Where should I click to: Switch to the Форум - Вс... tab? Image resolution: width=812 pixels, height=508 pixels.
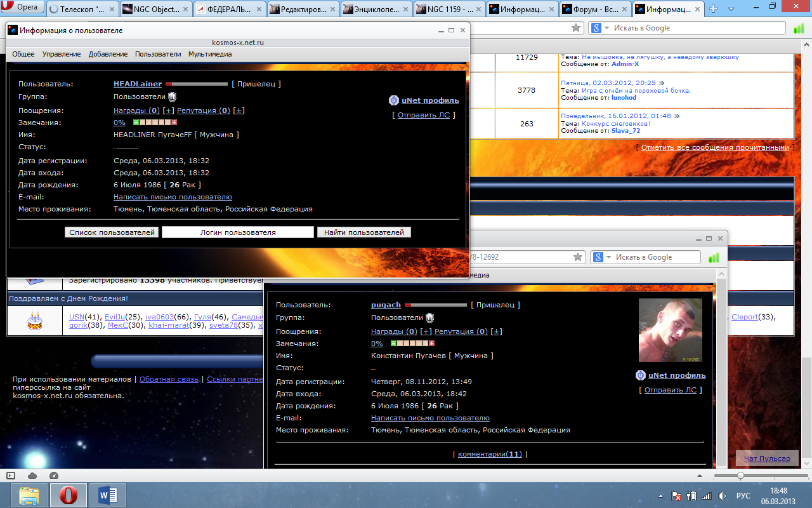(596, 9)
